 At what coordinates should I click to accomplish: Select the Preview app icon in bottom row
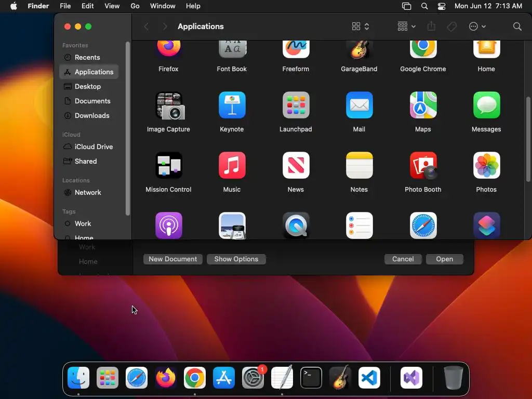pos(232,225)
